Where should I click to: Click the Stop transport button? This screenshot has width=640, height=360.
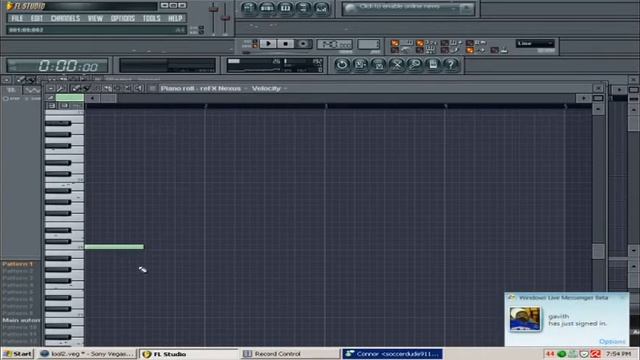[286, 44]
